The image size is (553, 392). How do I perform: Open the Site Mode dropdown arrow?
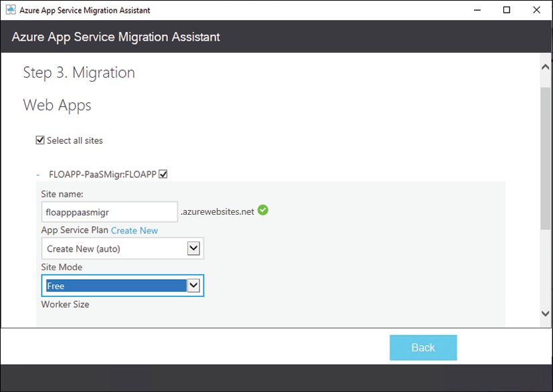coord(193,285)
